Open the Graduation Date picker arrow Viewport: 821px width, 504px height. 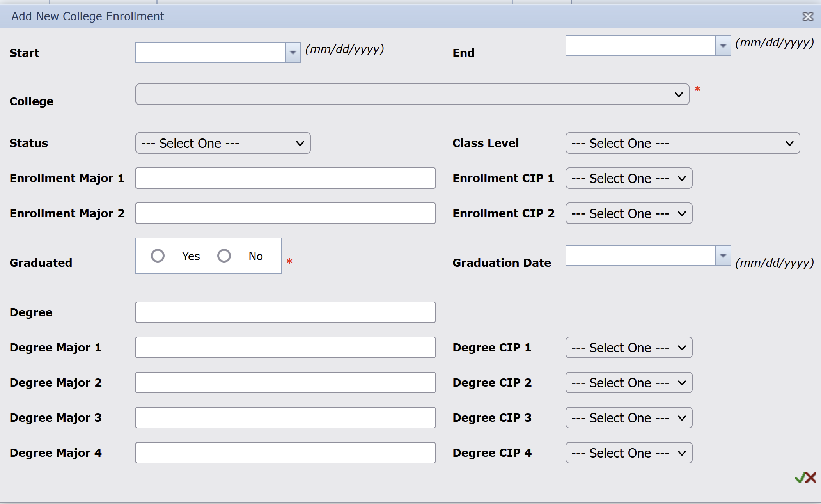723,256
